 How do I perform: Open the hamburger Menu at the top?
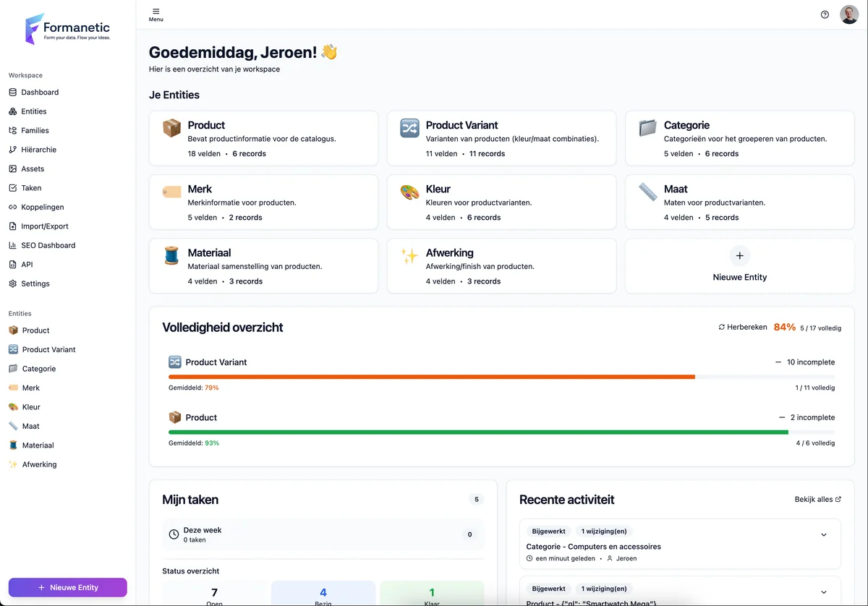point(156,13)
